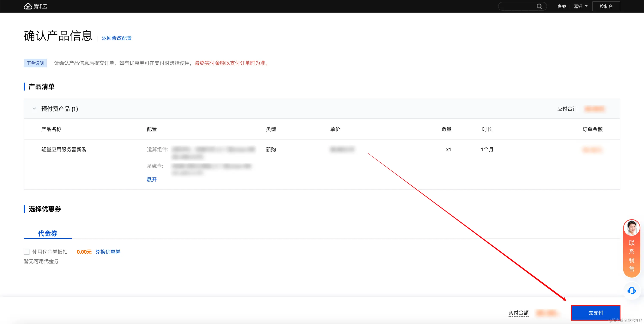Image resolution: width=644 pixels, height=324 pixels.
Task: Open the headset support icon
Action: coord(631,291)
